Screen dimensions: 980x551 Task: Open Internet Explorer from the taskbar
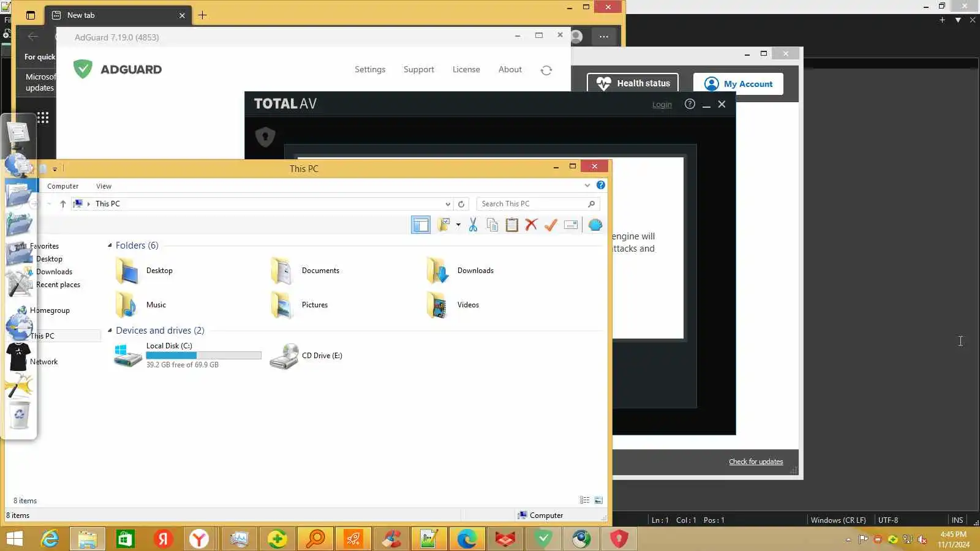coord(50,539)
